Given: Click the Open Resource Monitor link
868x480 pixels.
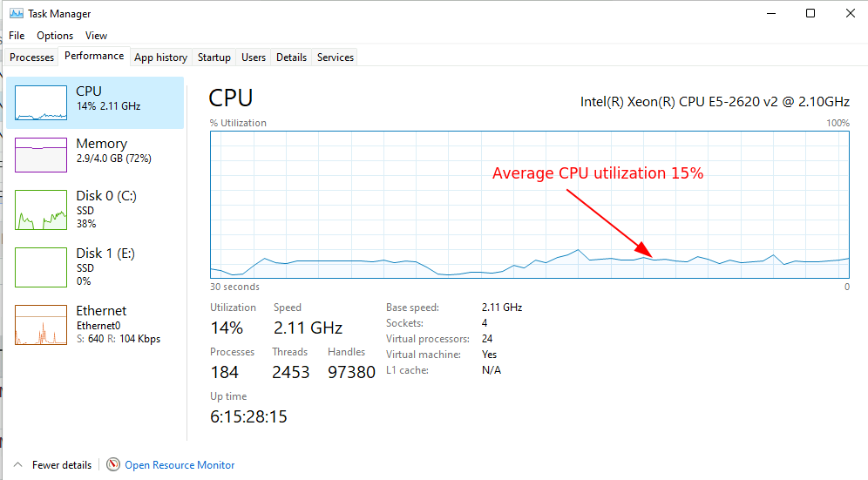Looking at the screenshot, I should 180,465.
